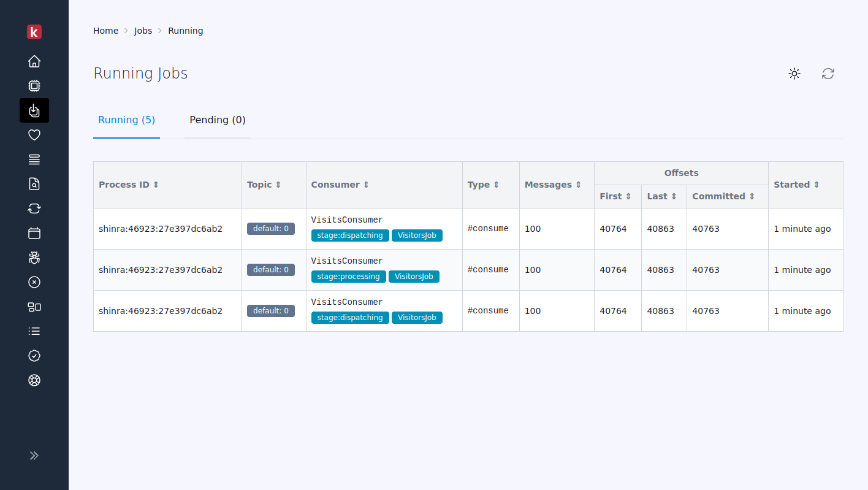
Task: Sort by Last offset column
Action: (662, 196)
